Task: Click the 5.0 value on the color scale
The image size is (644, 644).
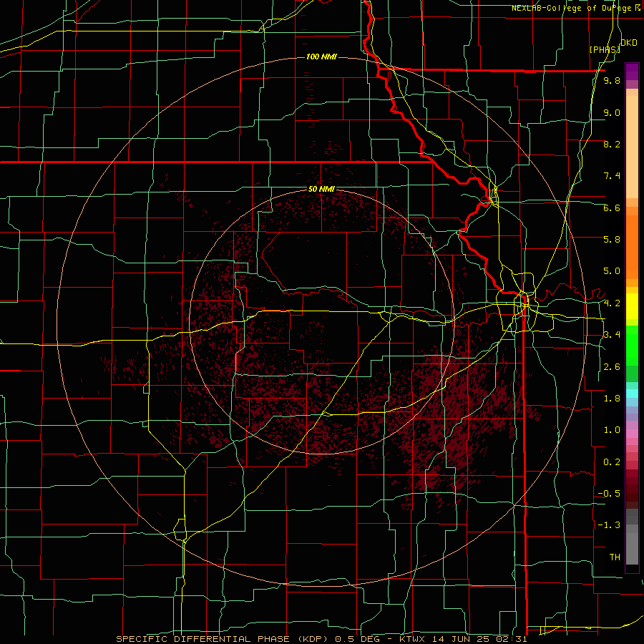Action: tap(612, 271)
